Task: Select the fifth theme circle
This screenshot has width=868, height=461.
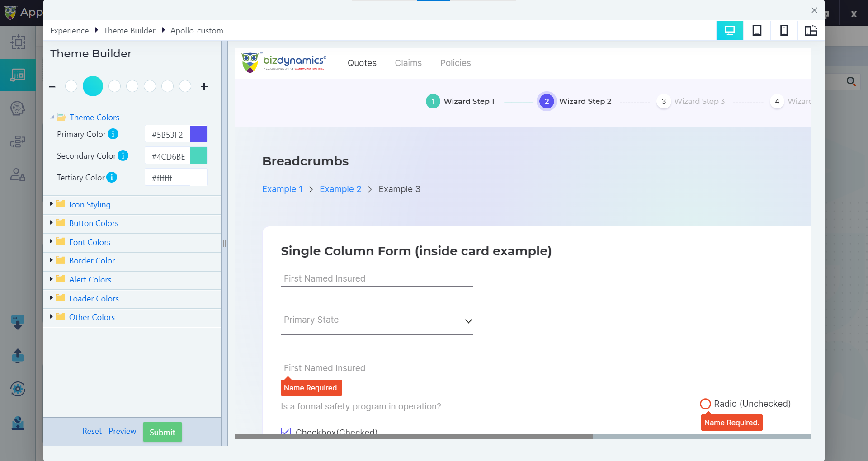Action: coord(150,86)
